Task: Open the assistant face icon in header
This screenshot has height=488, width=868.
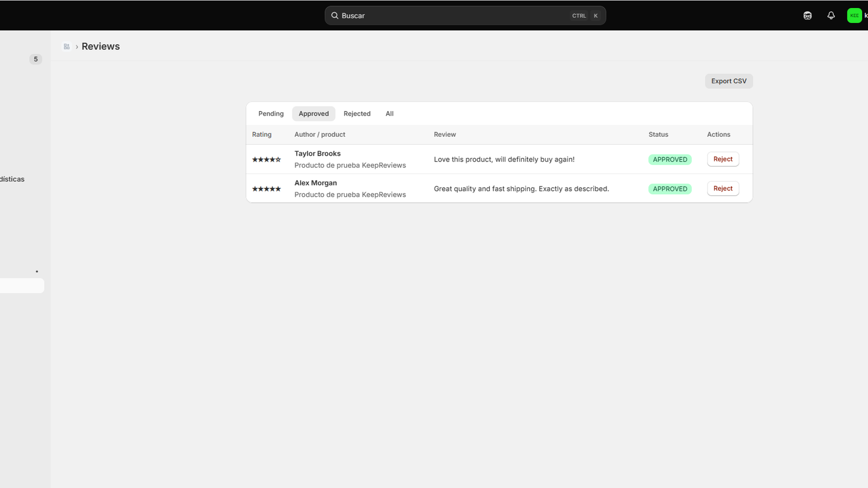Action: pos(807,16)
